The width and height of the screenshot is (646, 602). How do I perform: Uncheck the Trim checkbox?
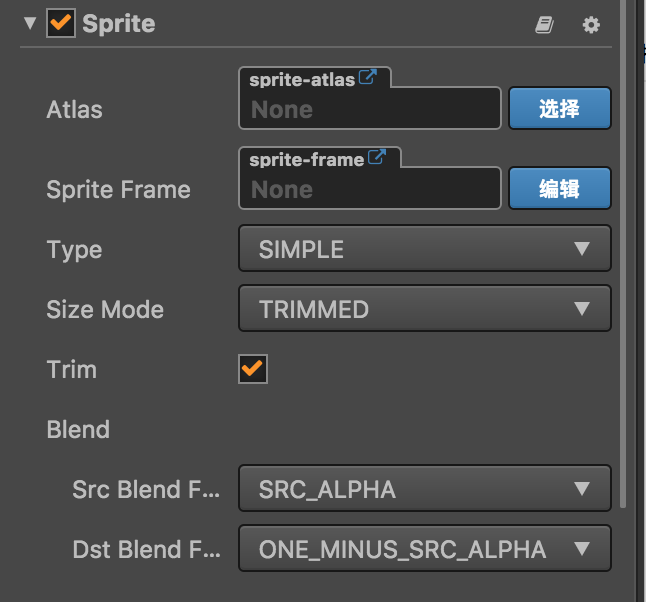click(252, 369)
